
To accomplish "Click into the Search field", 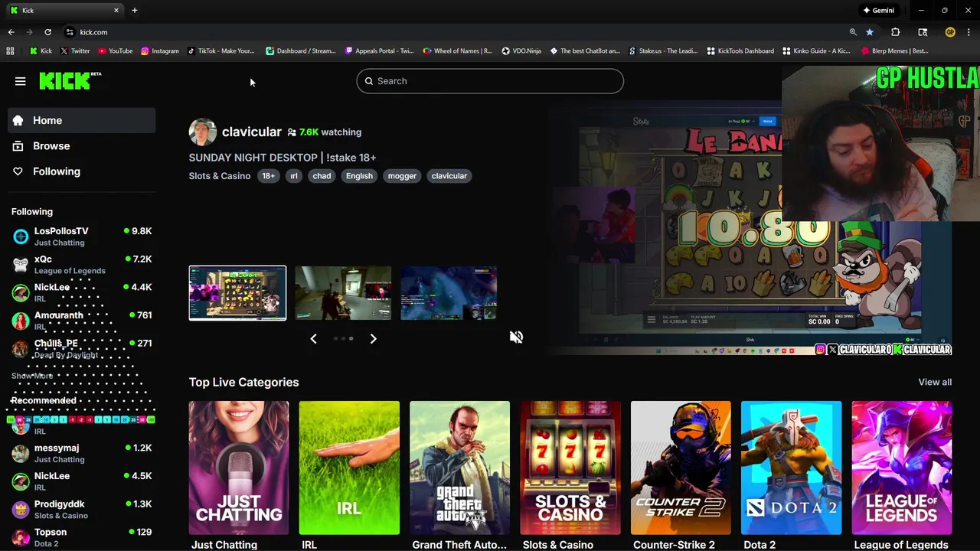I will click(x=490, y=81).
